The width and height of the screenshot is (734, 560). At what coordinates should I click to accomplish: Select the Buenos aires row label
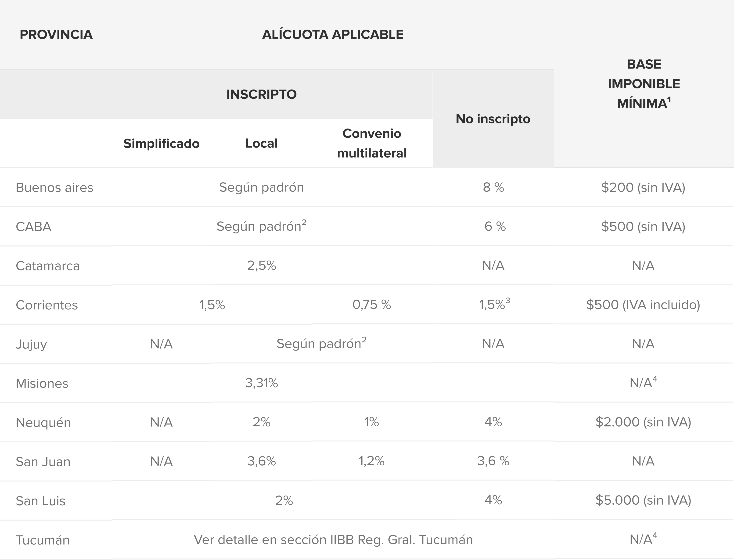(54, 188)
